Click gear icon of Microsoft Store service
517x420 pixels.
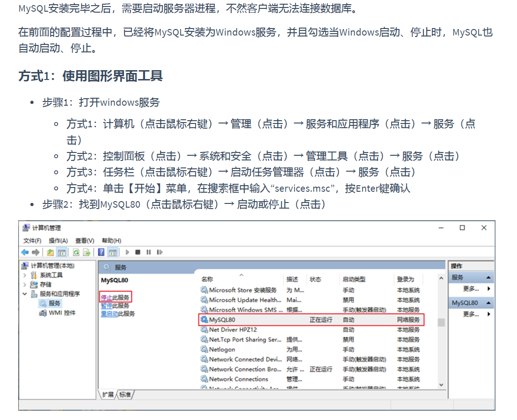click(204, 290)
